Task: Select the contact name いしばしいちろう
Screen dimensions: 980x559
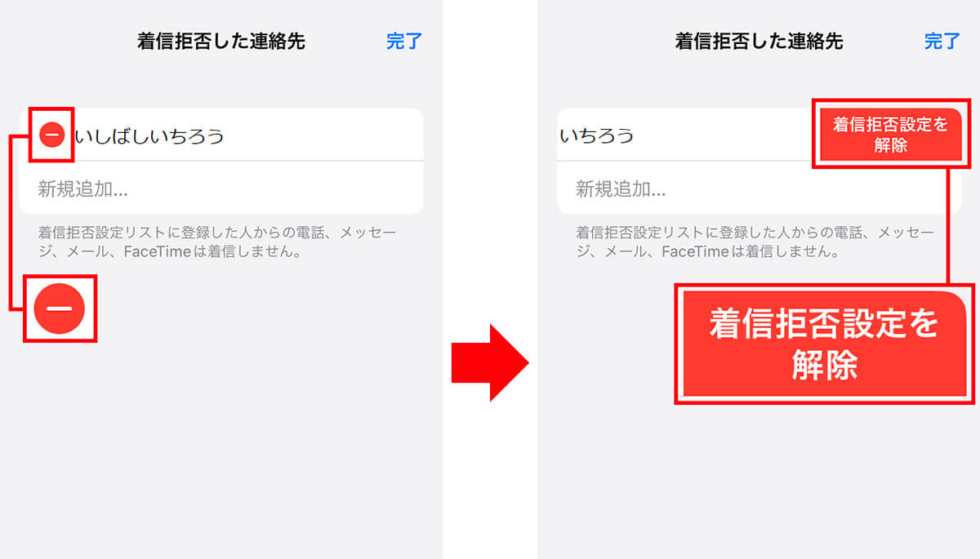Action: pos(149,136)
